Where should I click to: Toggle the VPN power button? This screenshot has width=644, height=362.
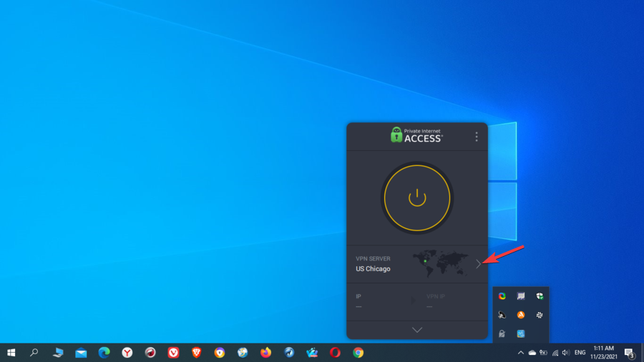[x=417, y=198]
